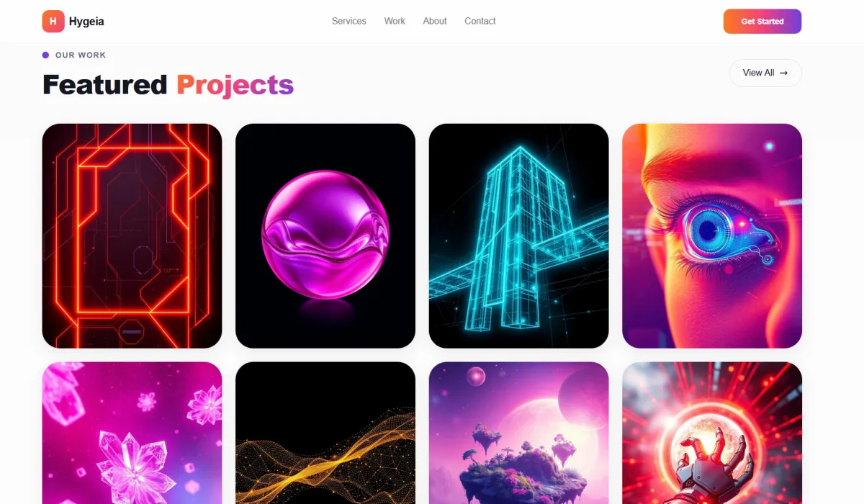Open the About page link
This screenshot has width=864, height=504.
point(435,21)
